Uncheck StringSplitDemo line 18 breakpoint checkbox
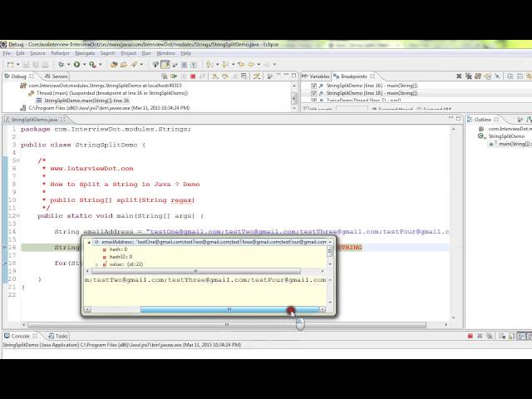 click(314, 93)
